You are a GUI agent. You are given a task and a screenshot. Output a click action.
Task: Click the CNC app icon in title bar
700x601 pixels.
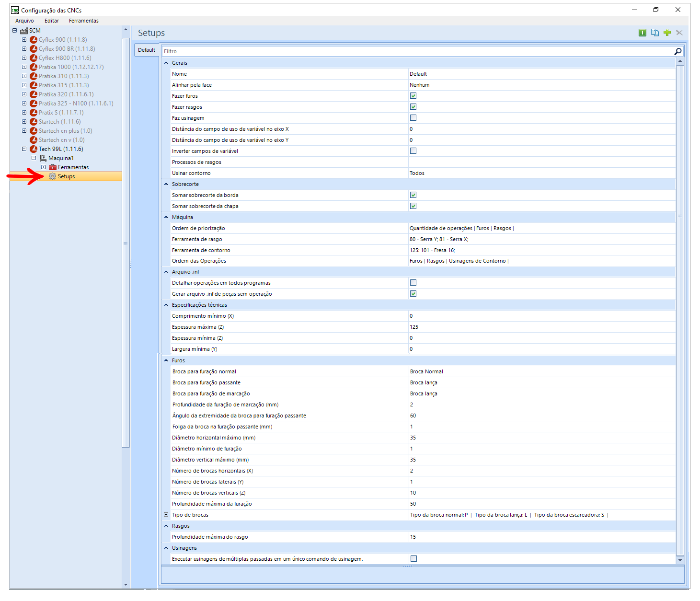(15, 10)
